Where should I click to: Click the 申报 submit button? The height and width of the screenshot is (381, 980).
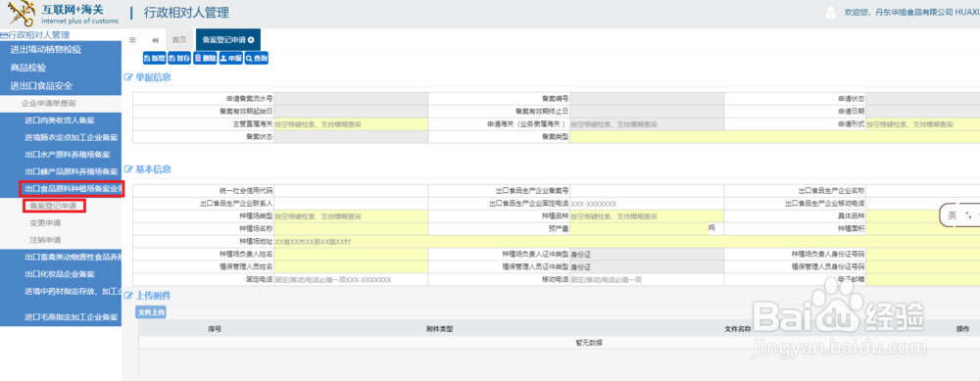pos(230,58)
